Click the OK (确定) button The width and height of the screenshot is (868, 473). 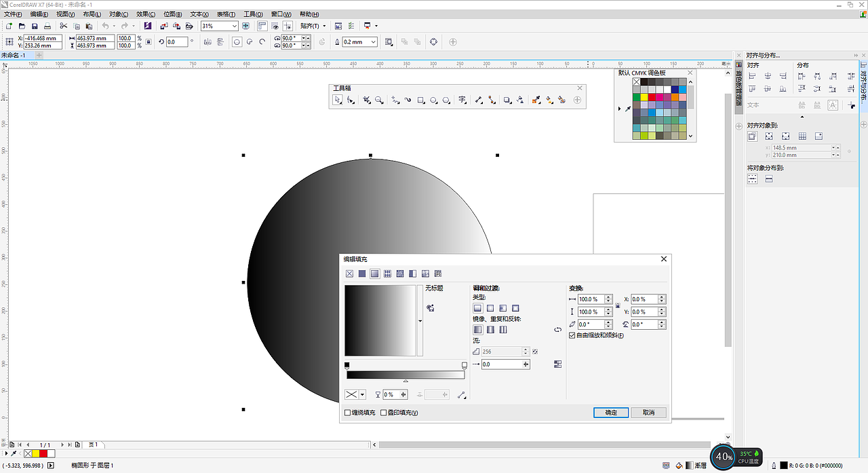coord(611,413)
